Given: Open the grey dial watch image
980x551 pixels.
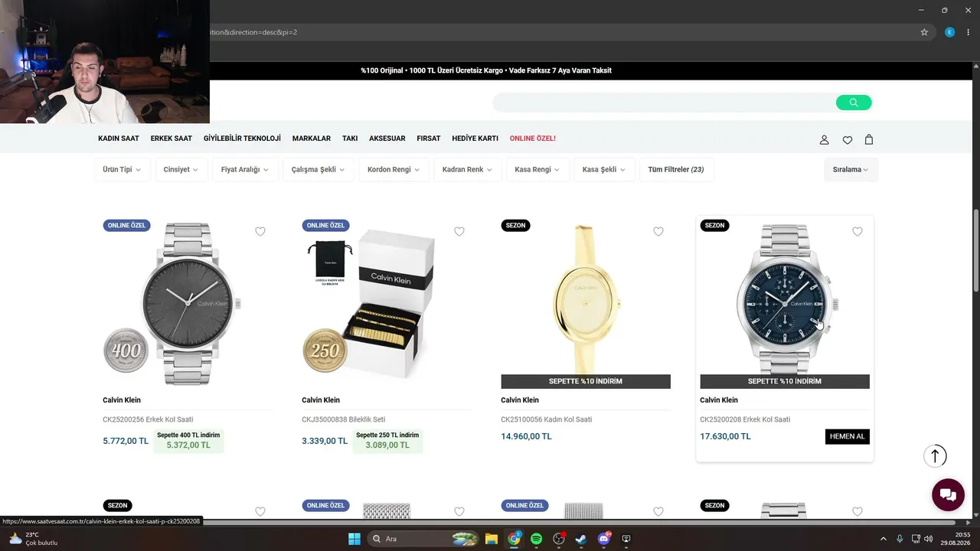Looking at the screenshot, I should pos(188,304).
